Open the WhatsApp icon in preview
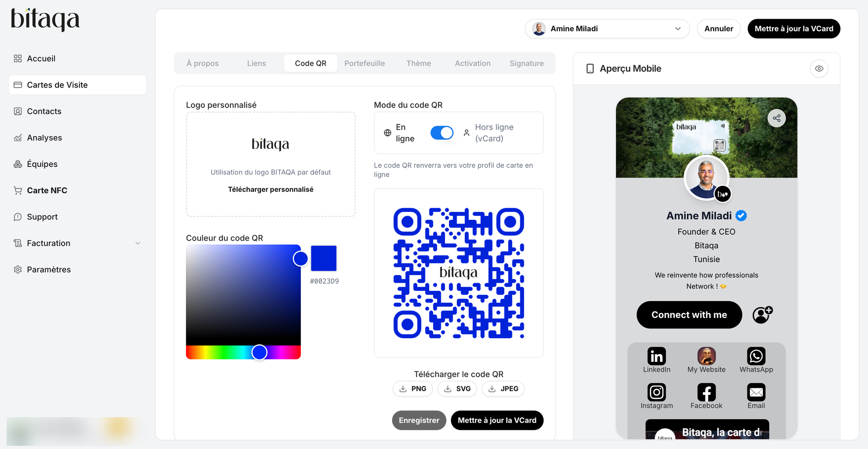 [x=756, y=356]
